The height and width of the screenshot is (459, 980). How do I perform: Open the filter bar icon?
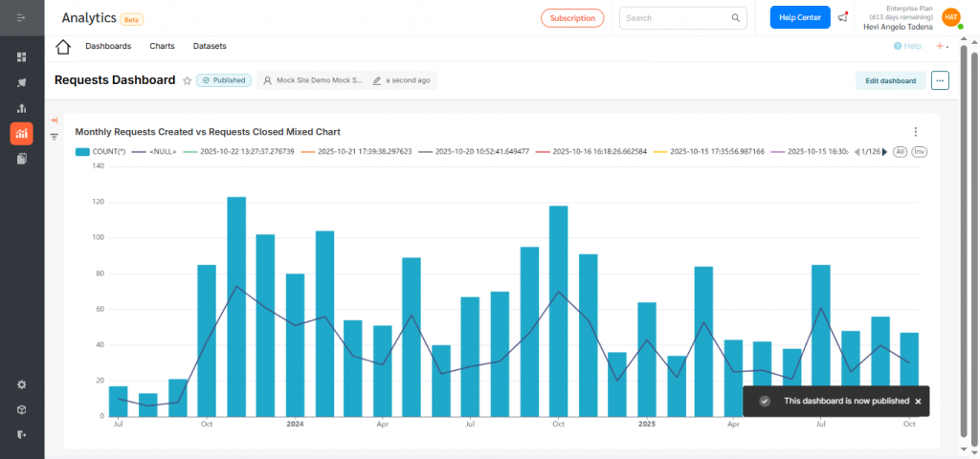[x=55, y=137]
